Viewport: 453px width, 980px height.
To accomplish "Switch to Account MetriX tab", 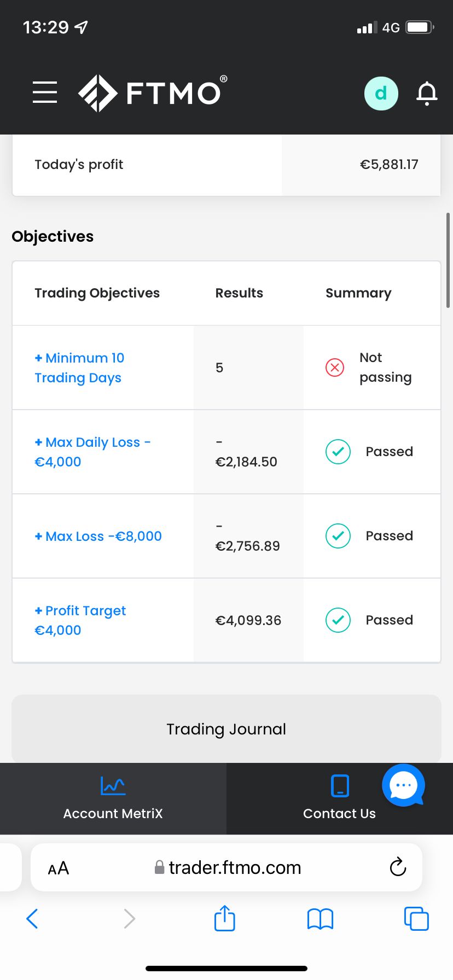I will tap(113, 798).
